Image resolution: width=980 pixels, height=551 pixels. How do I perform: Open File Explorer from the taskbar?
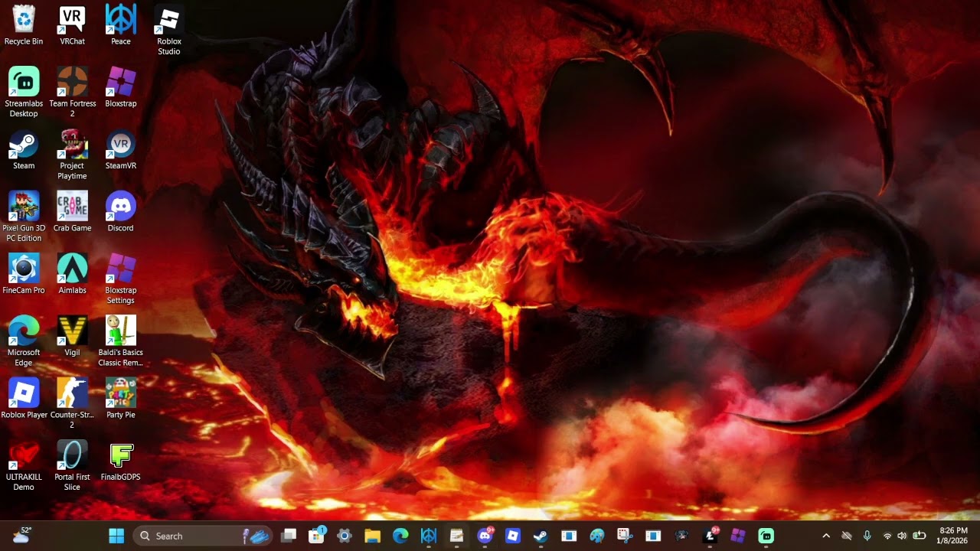(x=373, y=536)
